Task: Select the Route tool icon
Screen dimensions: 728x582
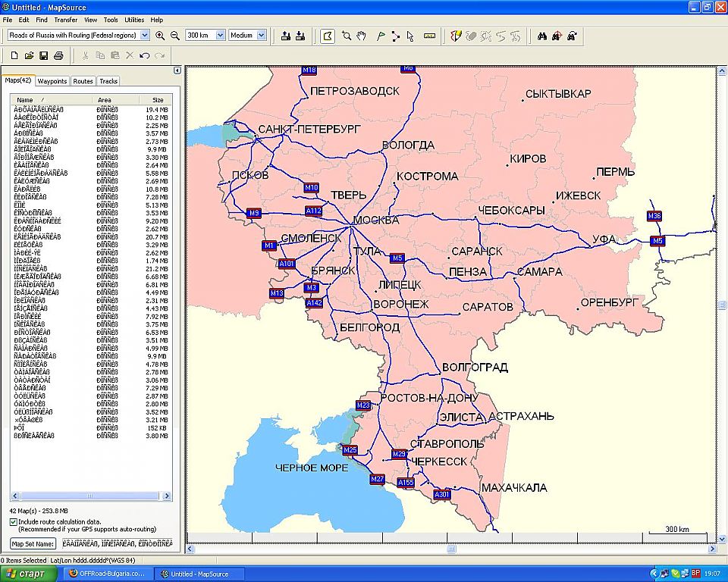Action: (x=396, y=36)
